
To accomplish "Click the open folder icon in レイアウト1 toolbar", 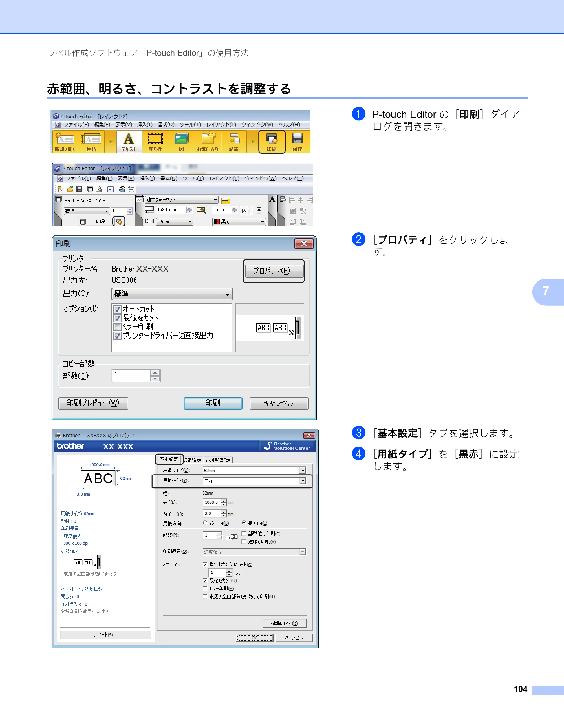I will pyautogui.click(x=70, y=189).
